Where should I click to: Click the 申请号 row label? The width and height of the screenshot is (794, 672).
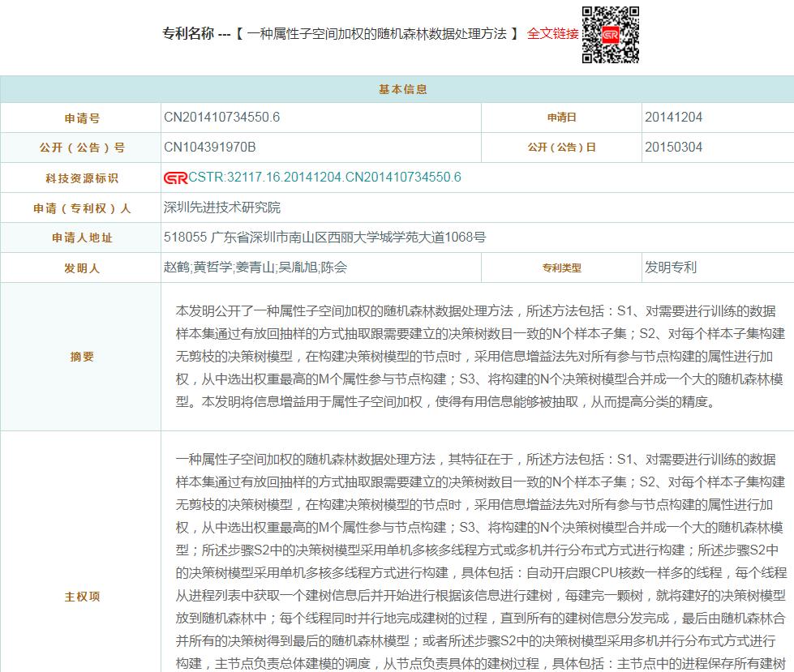(82, 118)
